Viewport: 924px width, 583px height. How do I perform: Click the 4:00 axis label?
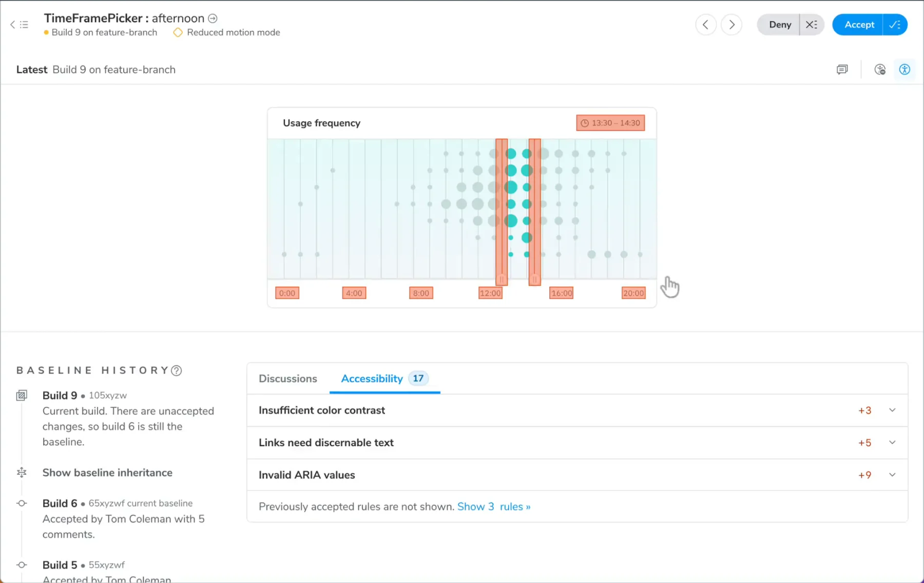(354, 293)
